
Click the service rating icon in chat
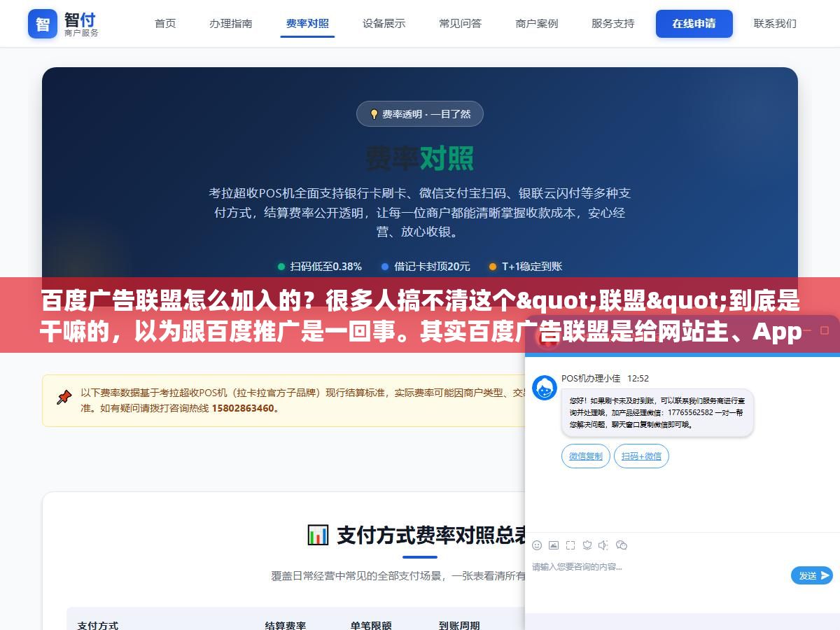(587, 545)
